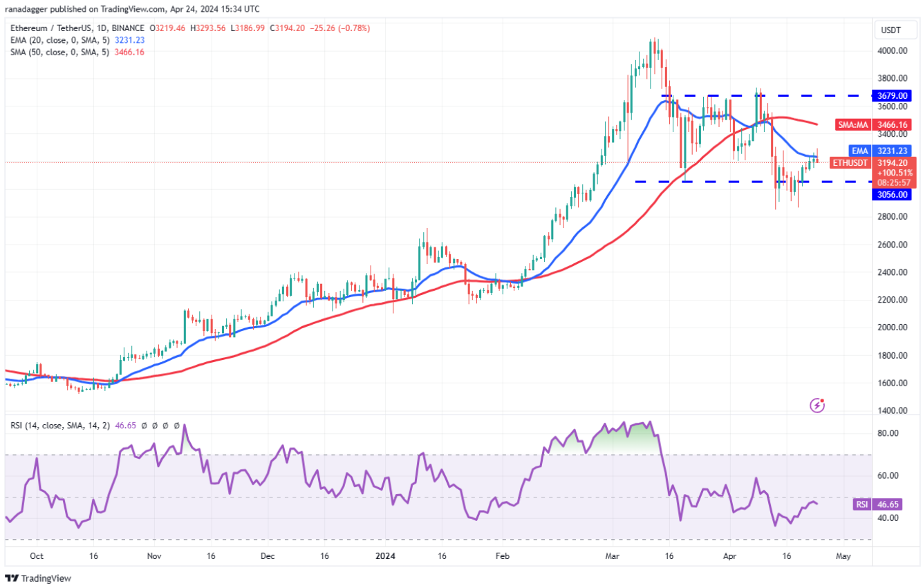This screenshot has height=588, width=923.
Task: Click the 2000.00 price axis label
Action: pyautogui.click(x=894, y=328)
